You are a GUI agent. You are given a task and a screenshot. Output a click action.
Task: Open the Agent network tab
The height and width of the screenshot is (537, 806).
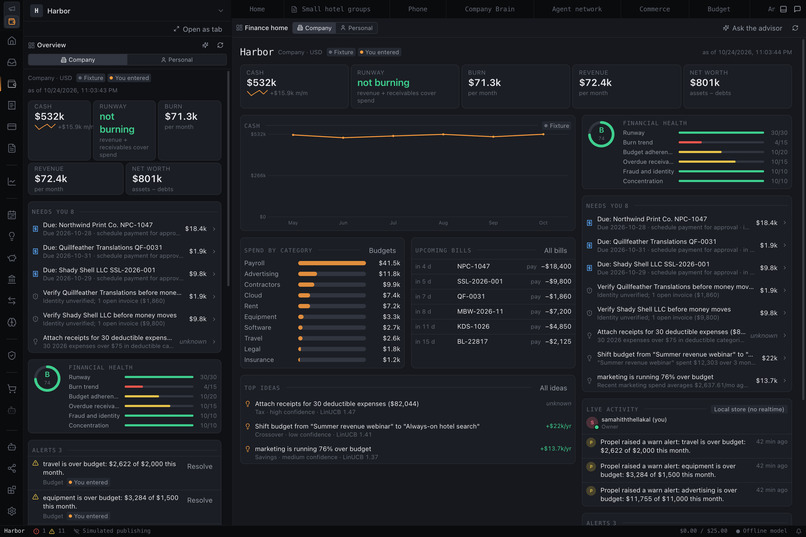[577, 9]
